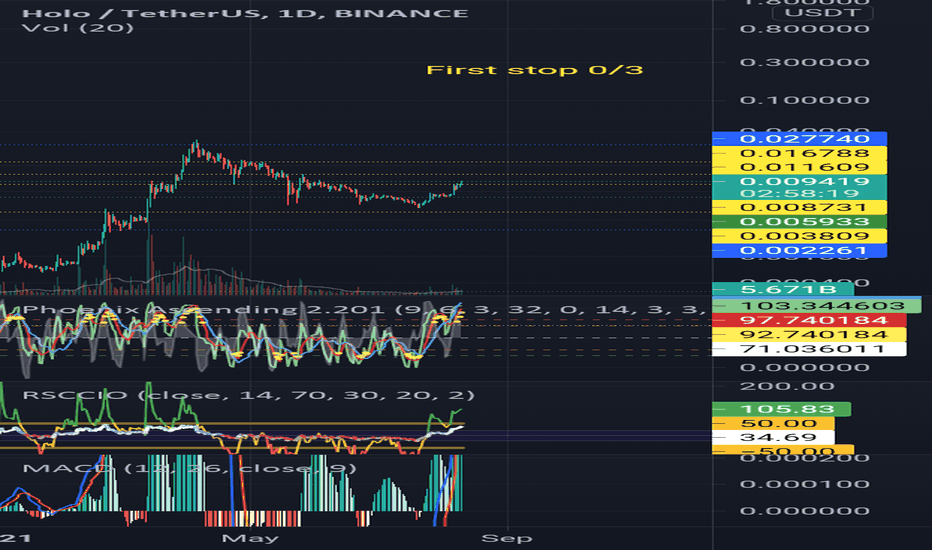Click the 02:58:19 bar countdown timer
932x550 pixels.
(x=799, y=193)
